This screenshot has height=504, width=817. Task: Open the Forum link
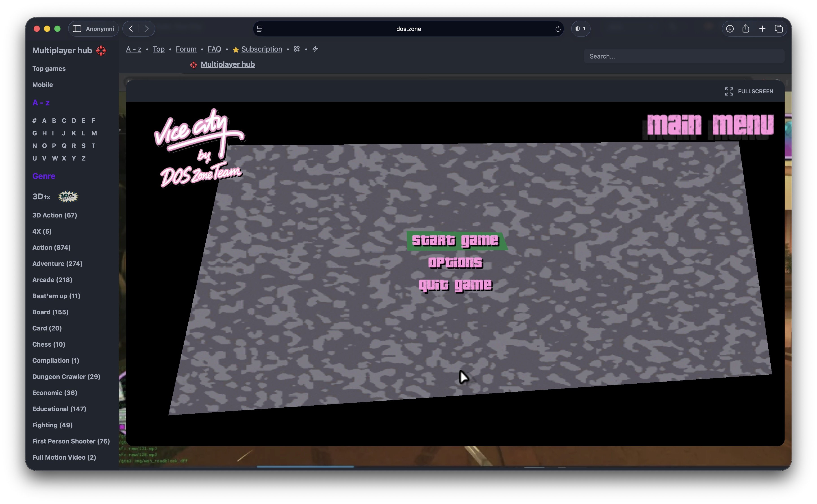[186, 49]
